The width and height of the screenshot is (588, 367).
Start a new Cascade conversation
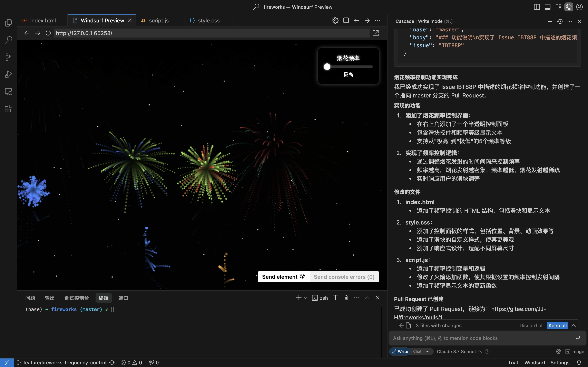click(550, 21)
